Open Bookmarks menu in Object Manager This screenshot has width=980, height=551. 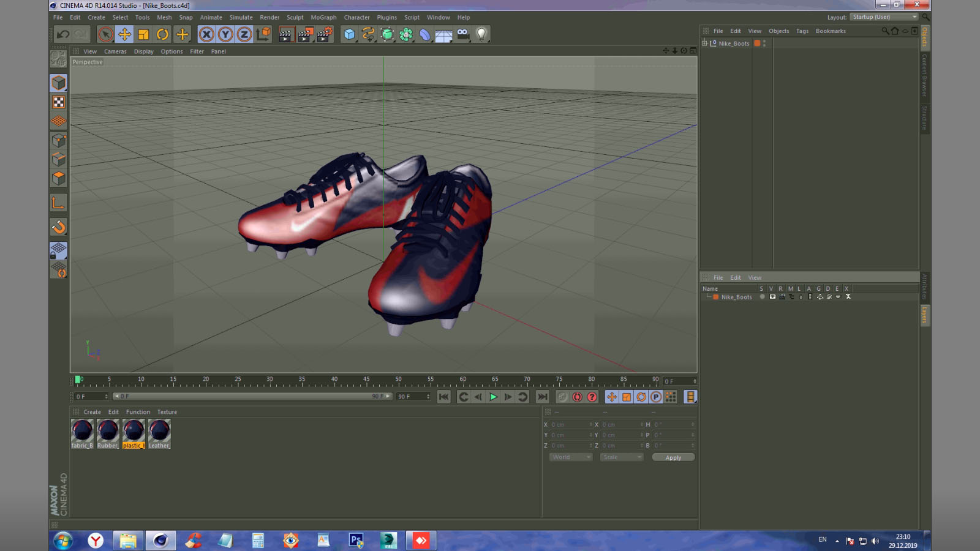[831, 31]
